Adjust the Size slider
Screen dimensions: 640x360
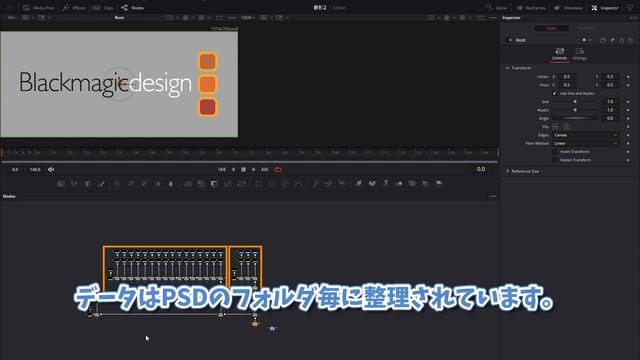(x=576, y=102)
